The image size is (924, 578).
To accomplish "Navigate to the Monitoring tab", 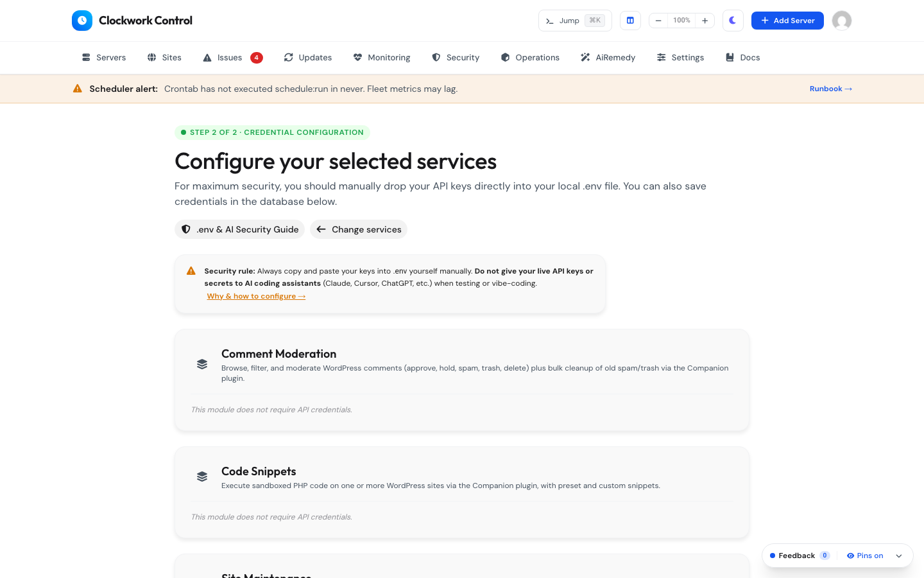I will (x=382, y=58).
